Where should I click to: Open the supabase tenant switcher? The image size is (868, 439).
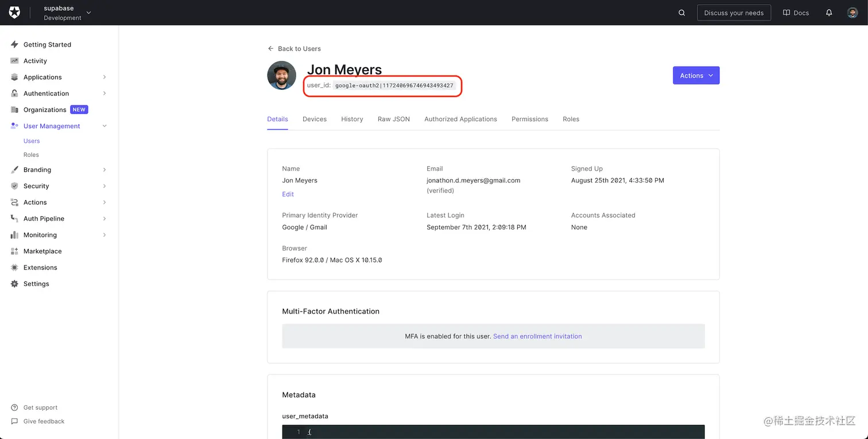(x=65, y=12)
